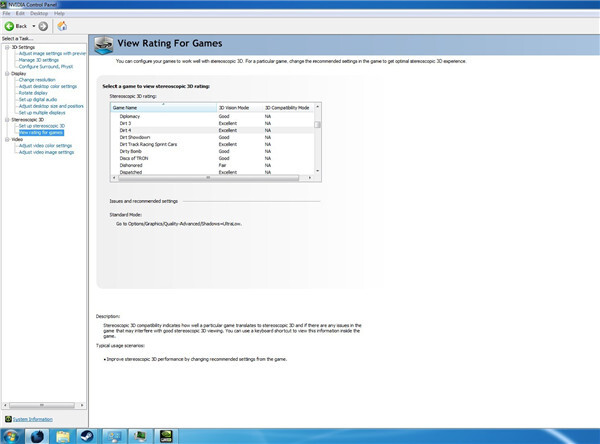This screenshot has height=444, width=600.
Task: Open the Desktop menu
Action: (x=39, y=13)
